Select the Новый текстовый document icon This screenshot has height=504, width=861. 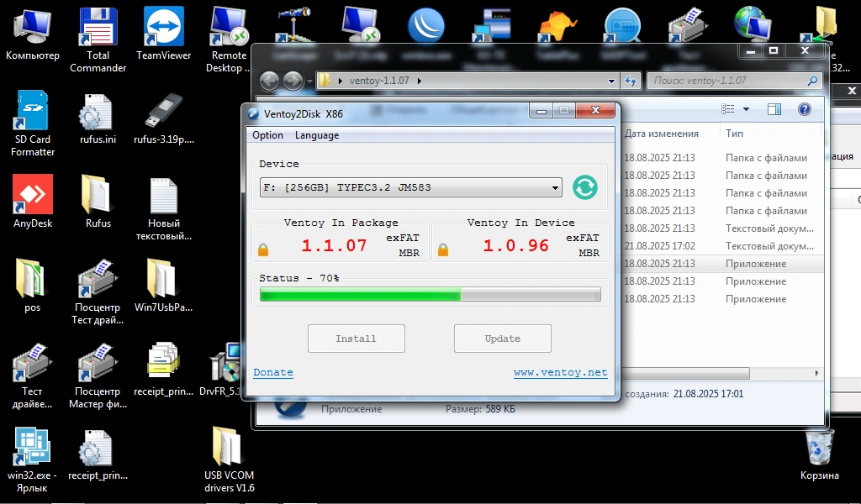click(164, 208)
